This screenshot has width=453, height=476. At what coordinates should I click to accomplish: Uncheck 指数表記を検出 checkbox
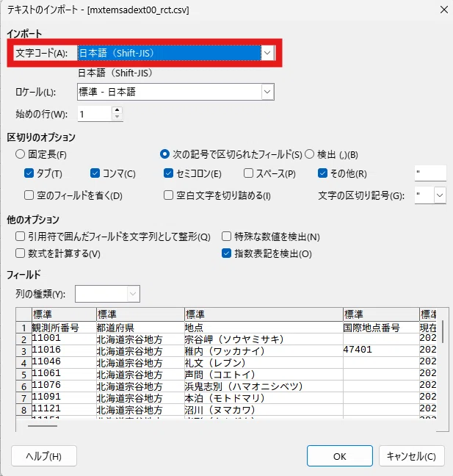click(x=226, y=253)
